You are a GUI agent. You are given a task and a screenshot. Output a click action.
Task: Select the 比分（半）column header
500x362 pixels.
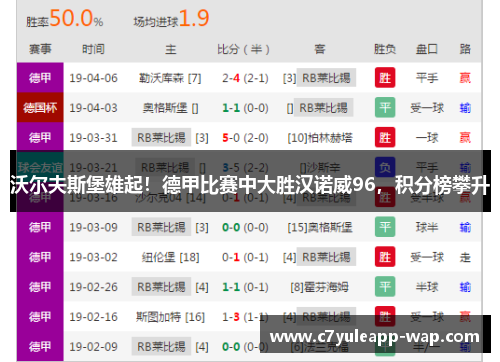tap(243, 49)
